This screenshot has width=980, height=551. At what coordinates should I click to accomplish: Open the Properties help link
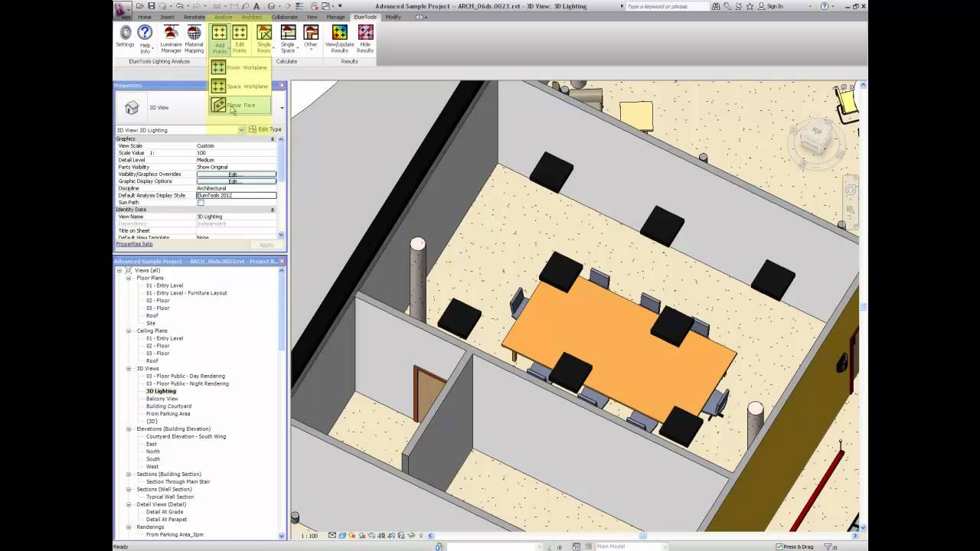(134, 244)
